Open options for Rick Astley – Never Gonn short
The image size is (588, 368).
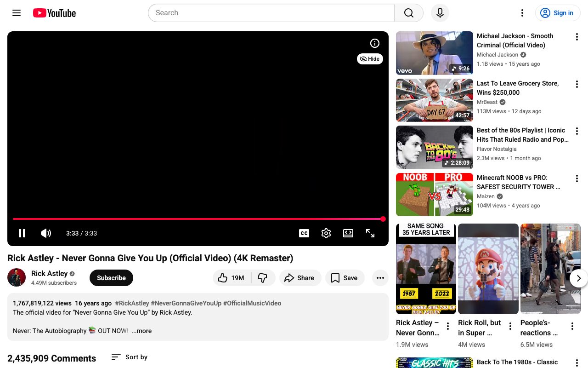point(448,327)
